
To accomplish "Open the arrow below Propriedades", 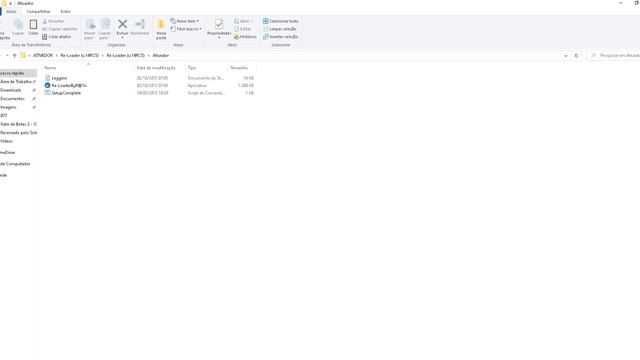I will point(219,38).
